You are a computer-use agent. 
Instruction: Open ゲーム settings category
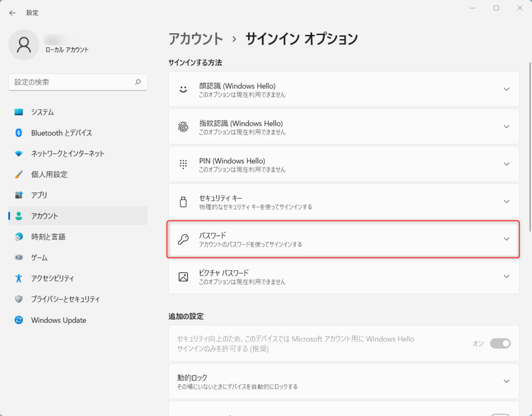coord(78,258)
